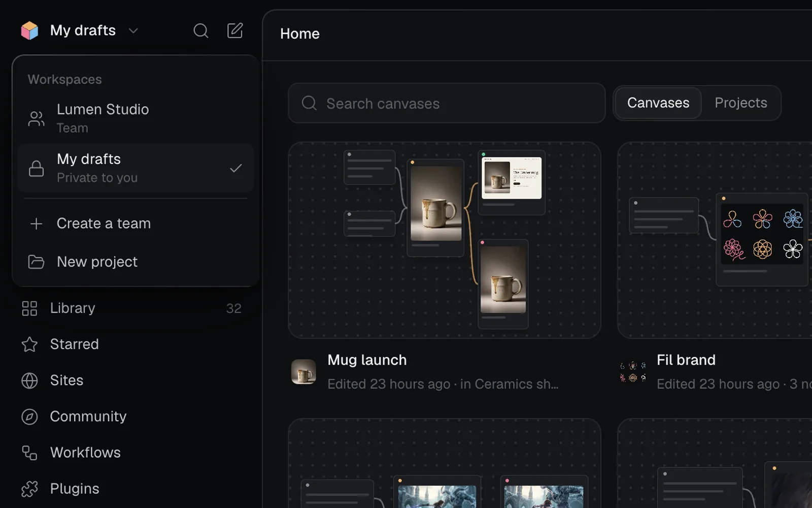Choose New project from workspace menu
Viewport: 812px width, 508px height.
click(x=136, y=262)
